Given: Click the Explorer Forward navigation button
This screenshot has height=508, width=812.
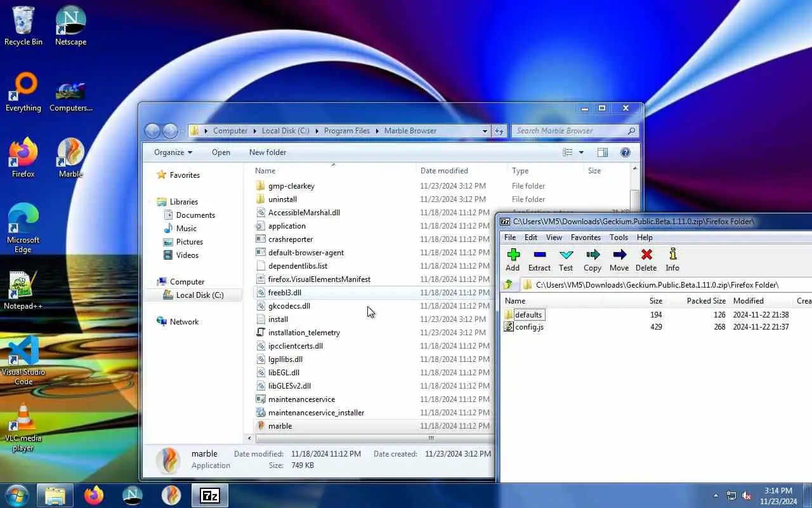Looking at the screenshot, I should 170,131.
